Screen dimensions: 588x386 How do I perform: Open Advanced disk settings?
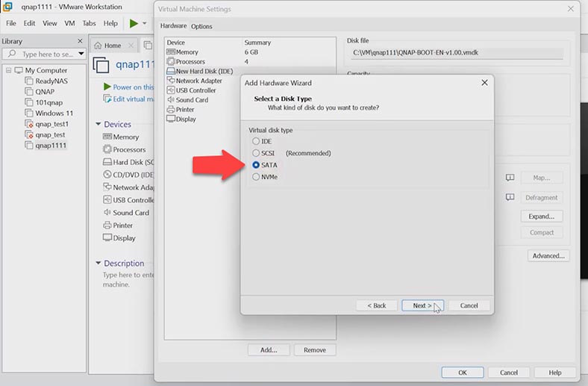click(548, 255)
